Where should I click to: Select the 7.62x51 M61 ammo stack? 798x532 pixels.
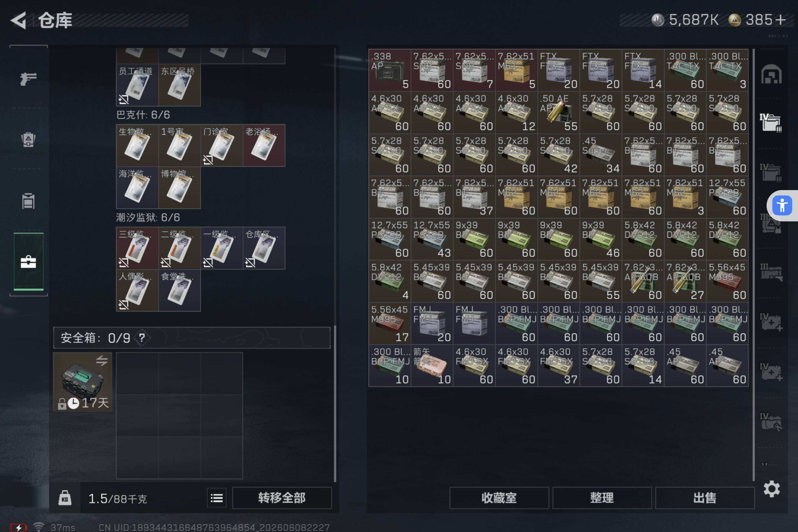[516, 70]
